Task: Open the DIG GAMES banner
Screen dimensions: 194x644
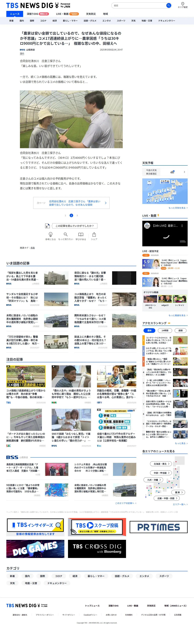Action: [35, 549]
